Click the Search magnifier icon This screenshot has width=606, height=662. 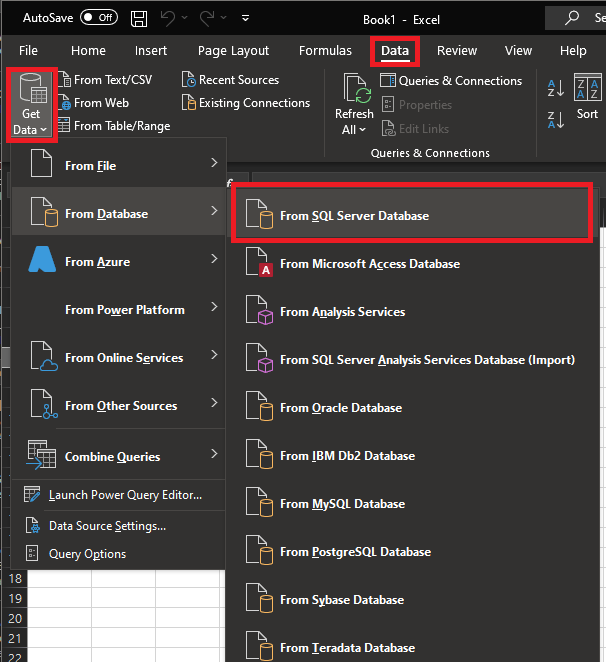(x=572, y=18)
